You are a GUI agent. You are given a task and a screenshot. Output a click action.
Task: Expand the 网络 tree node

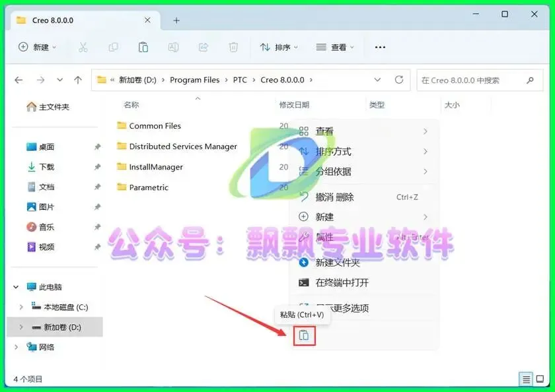click(x=16, y=347)
